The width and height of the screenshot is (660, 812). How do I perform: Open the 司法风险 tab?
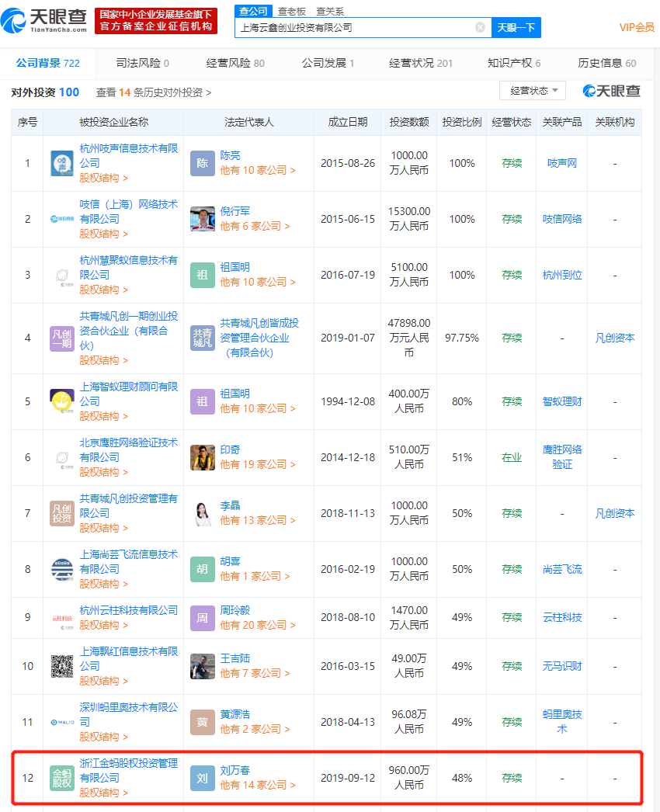[142, 63]
